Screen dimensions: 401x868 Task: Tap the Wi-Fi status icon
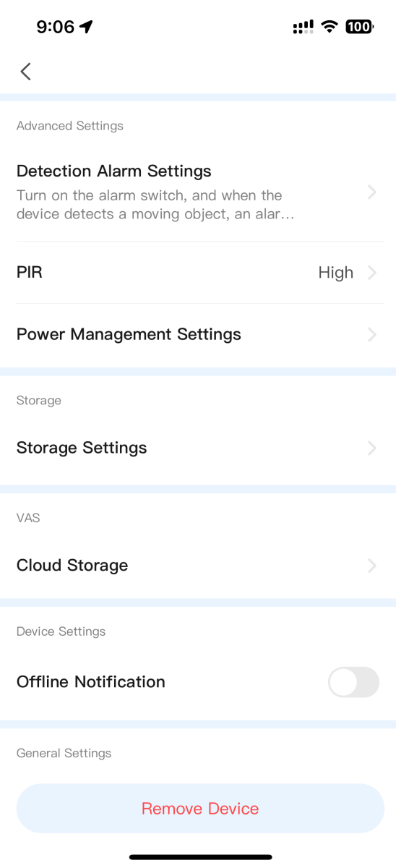tap(330, 27)
